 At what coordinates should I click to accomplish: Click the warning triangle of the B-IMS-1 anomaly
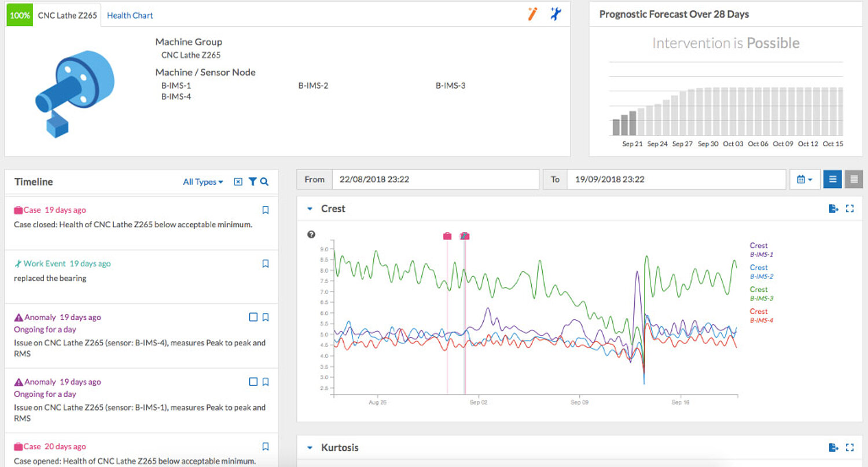point(19,382)
